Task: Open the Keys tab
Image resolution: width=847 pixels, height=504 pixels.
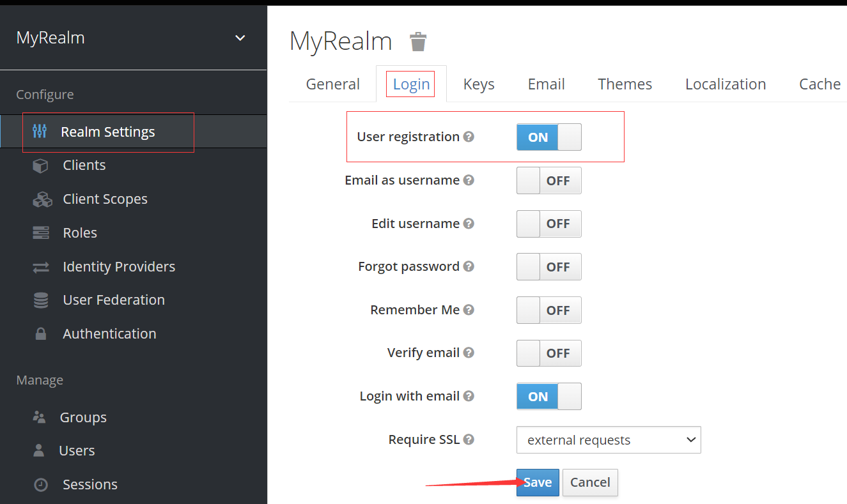Action: (x=479, y=84)
